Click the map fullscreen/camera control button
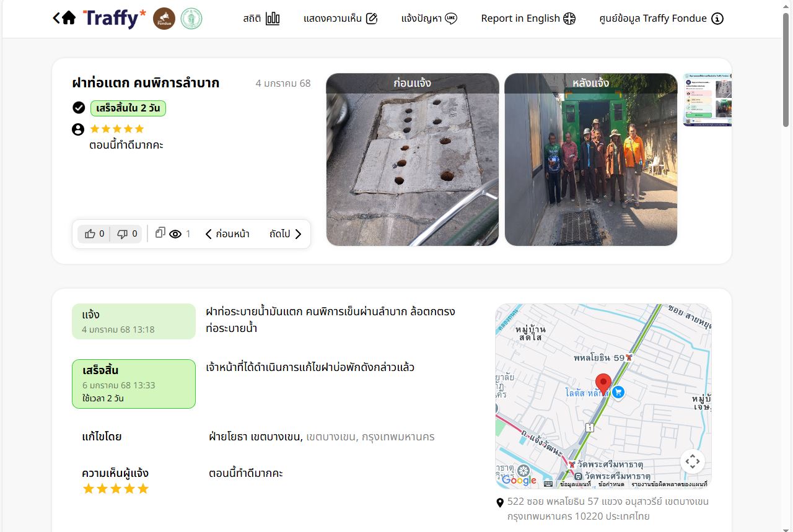This screenshot has height=532, width=793. coord(693,461)
